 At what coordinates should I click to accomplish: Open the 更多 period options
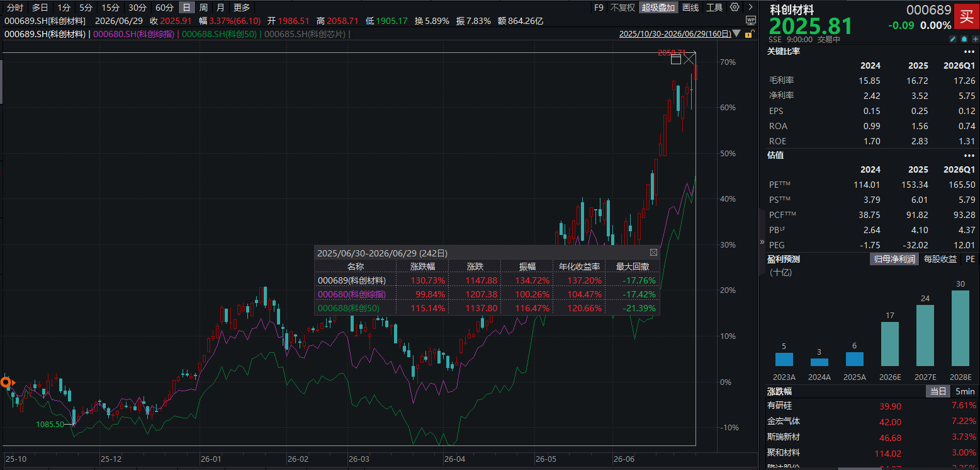point(241,8)
